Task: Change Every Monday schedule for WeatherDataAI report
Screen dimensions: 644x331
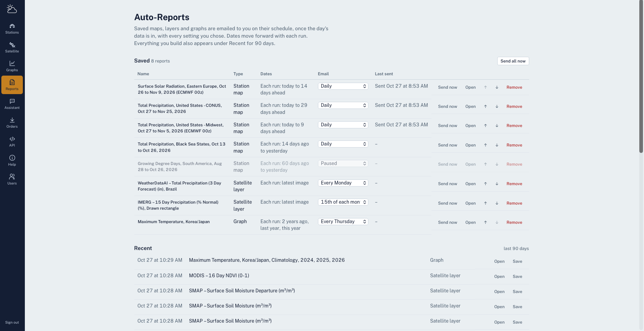Action: [x=343, y=183]
